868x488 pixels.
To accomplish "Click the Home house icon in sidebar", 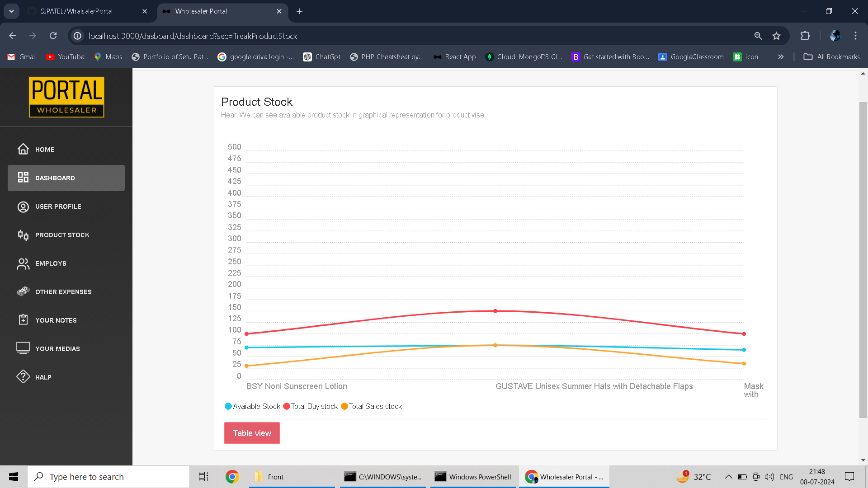I will pos(23,149).
